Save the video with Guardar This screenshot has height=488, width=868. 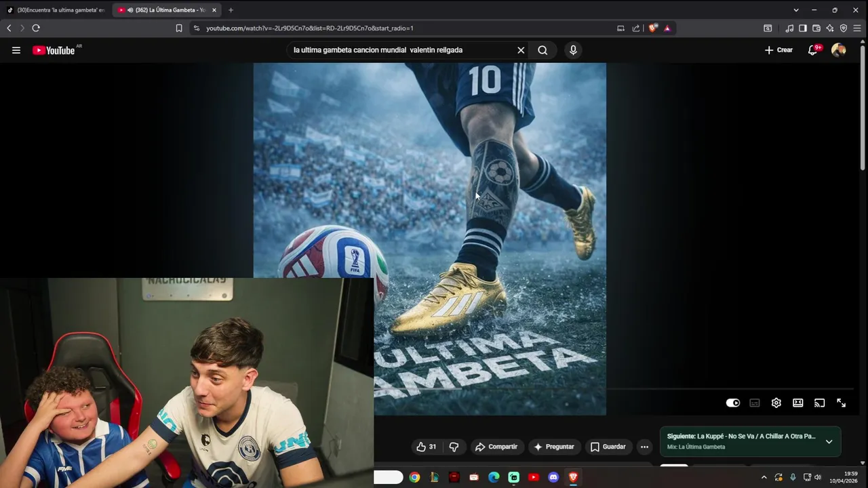[608, 447]
